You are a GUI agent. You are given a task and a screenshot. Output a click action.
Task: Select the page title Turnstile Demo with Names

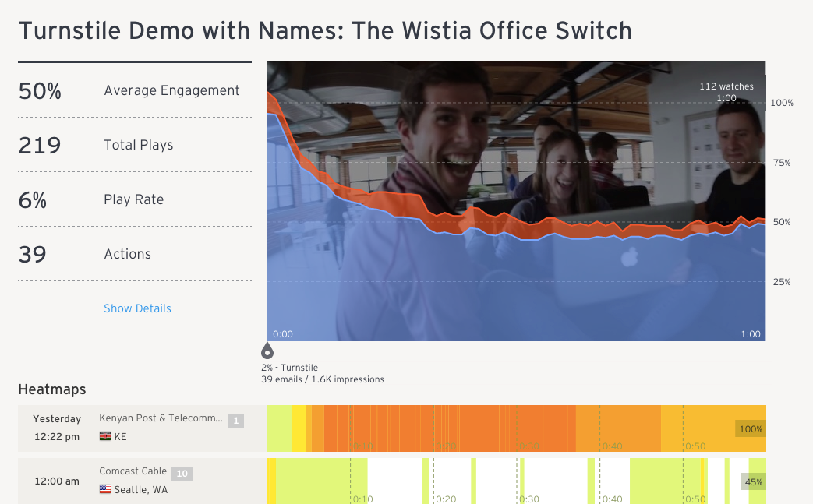click(x=326, y=31)
